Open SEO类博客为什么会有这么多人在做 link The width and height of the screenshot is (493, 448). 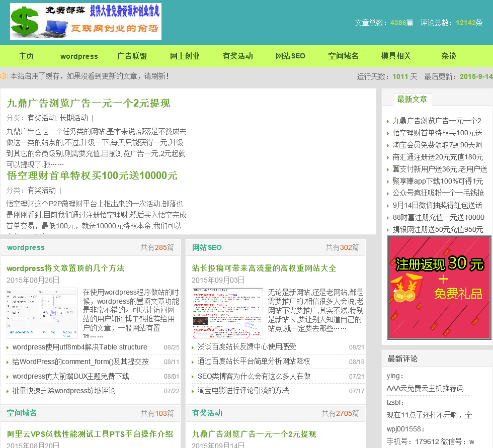point(254,376)
